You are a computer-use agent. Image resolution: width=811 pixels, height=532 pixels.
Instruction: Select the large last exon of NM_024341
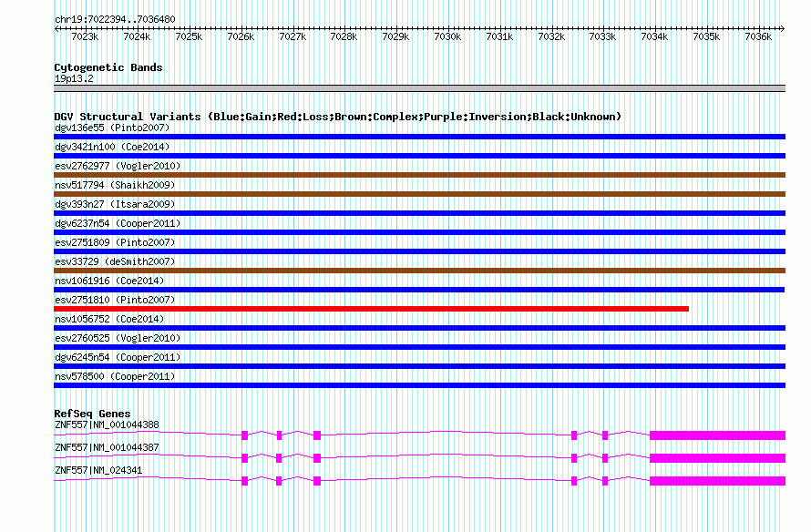[x=717, y=481]
